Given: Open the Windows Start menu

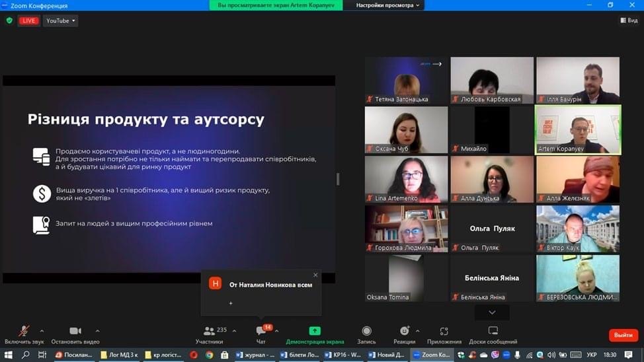Looking at the screenshot, I should [8, 355].
